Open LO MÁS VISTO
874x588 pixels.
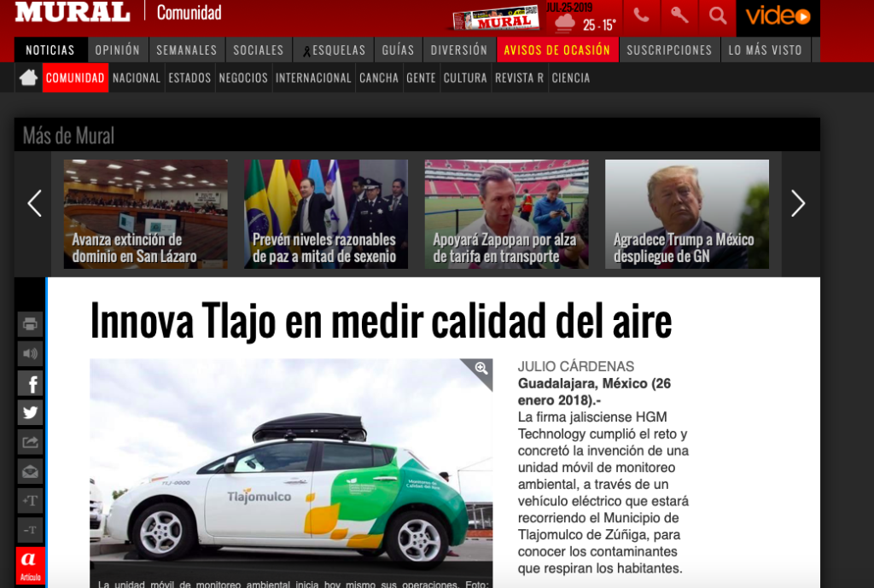[x=766, y=50]
